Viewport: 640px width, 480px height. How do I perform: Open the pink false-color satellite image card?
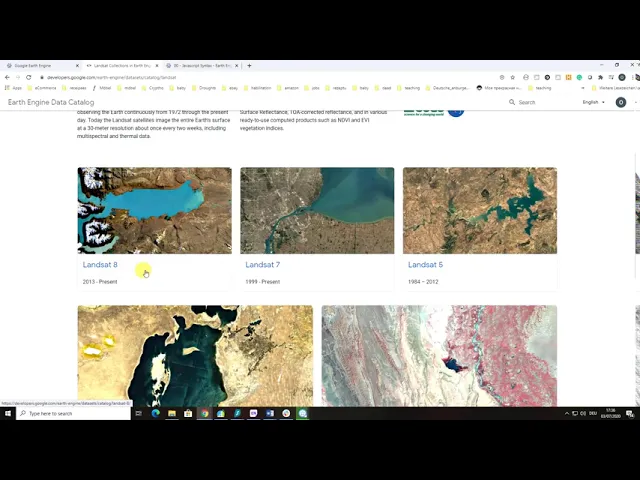[439, 356]
